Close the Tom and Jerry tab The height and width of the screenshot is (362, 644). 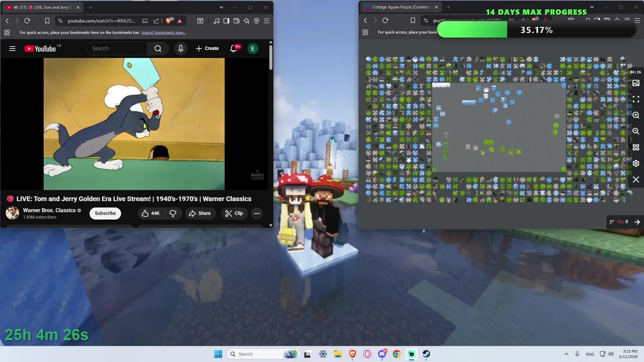[78, 8]
